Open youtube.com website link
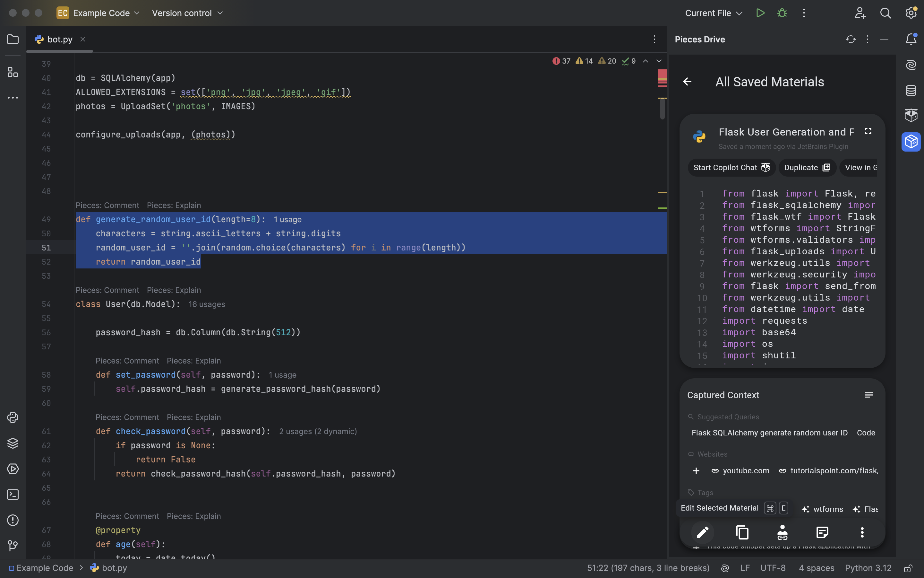The width and height of the screenshot is (924, 578). 740,470
